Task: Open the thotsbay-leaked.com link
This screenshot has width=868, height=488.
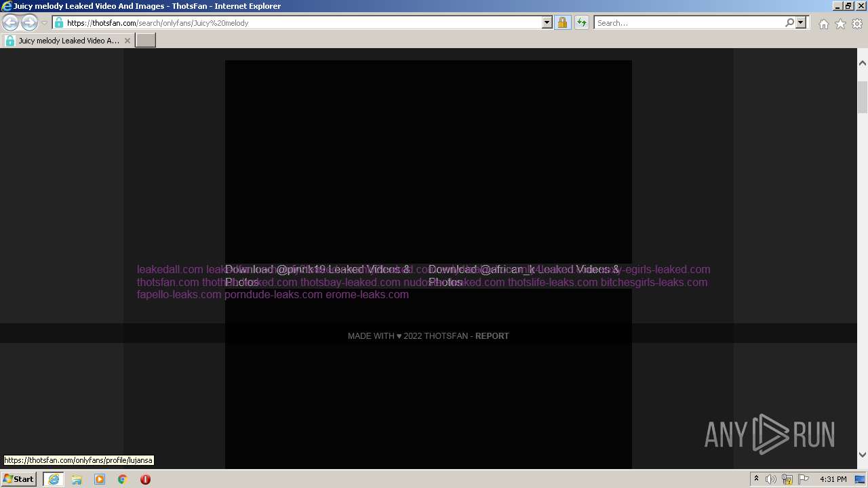Action: click(x=351, y=283)
